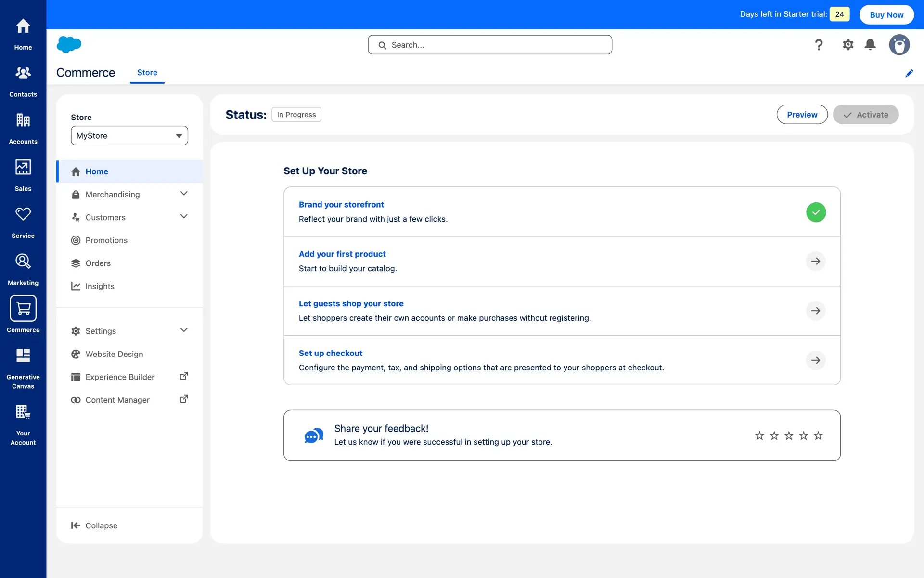Open the setup gear icon in header
Screen dimensions: 924x578
point(848,45)
